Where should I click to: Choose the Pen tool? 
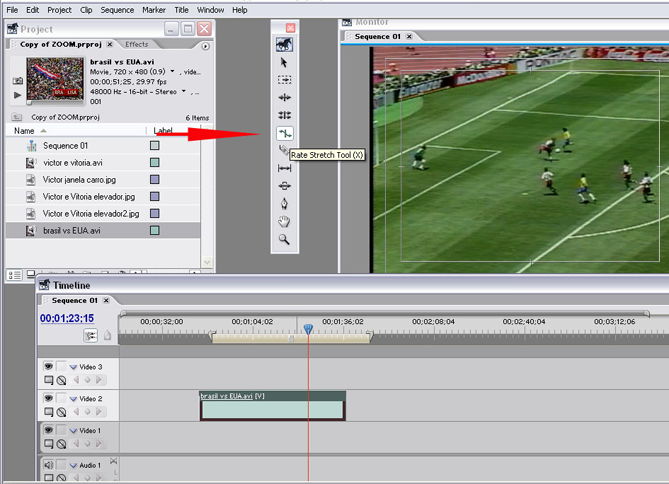[284, 203]
